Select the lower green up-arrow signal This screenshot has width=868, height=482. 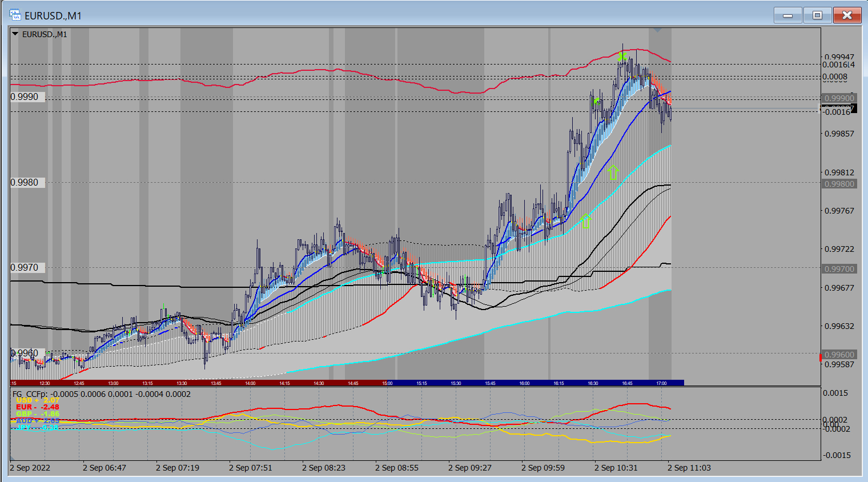[585, 220]
